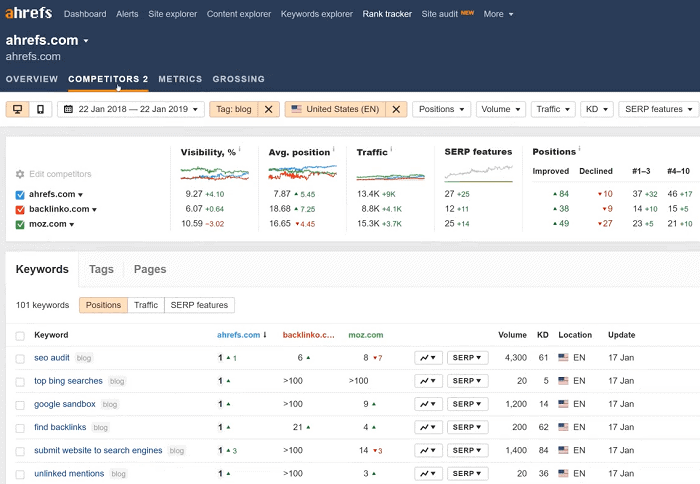Click the Edit competitors gear icon
This screenshot has width=700, height=484.
click(x=20, y=174)
